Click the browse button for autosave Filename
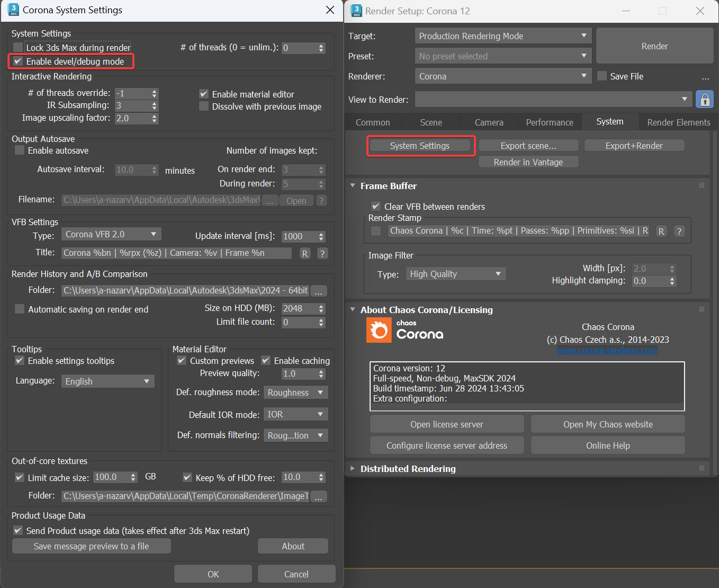Viewport: 719px width, 588px height. [x=270, y=201]
